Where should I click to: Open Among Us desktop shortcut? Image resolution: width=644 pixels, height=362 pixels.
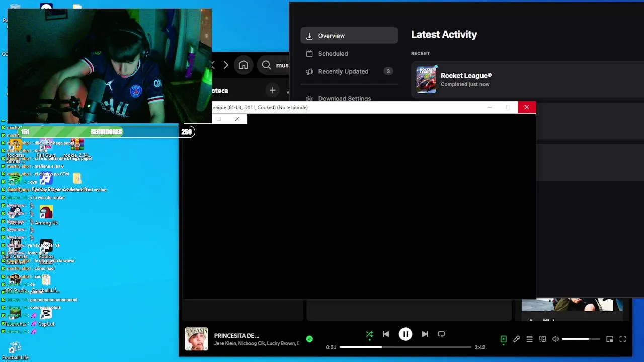46,216
